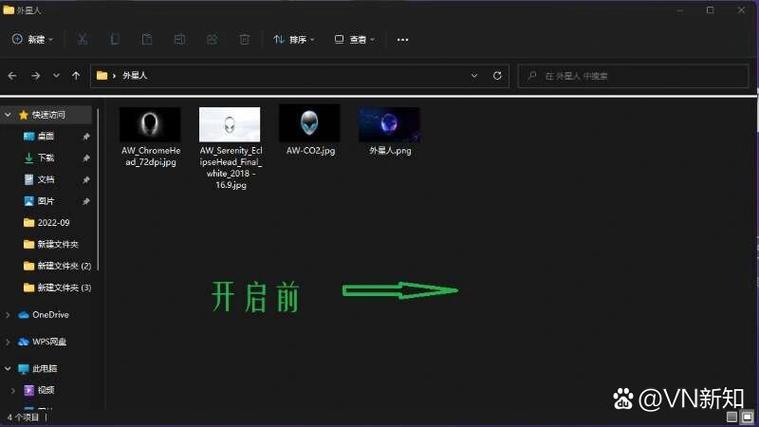Go forward with the right arrow
The height and width of the screenshot is (427, 759).
click(35, 76)
